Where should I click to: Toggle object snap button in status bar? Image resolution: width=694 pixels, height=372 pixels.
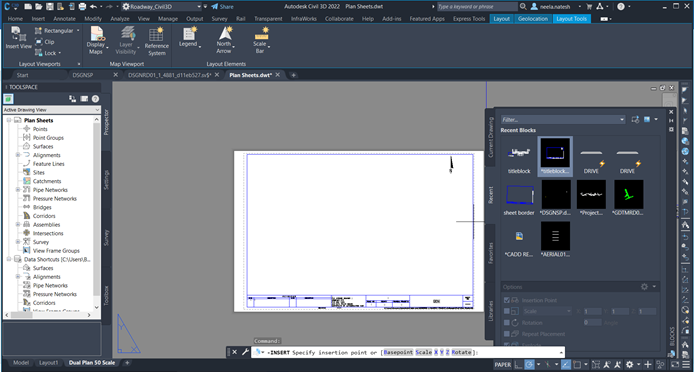577,364
